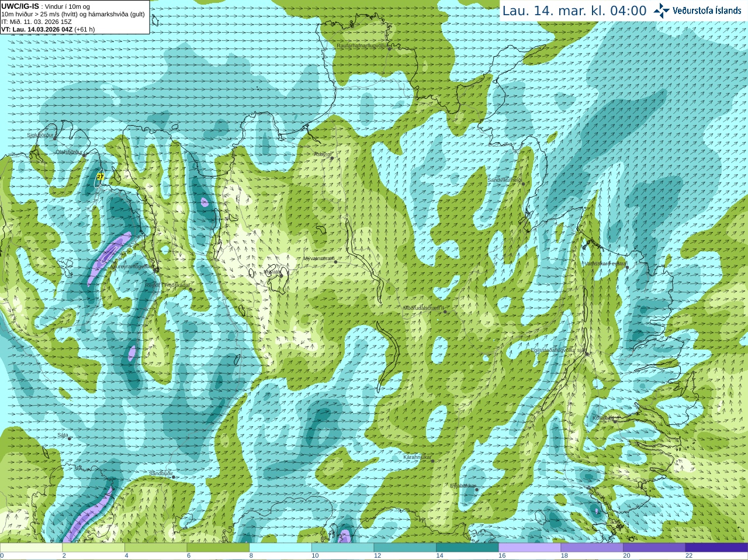Select the 18–20 m/s purple legend swatch
The image size is (748, 560).
[x=592, y=548]
